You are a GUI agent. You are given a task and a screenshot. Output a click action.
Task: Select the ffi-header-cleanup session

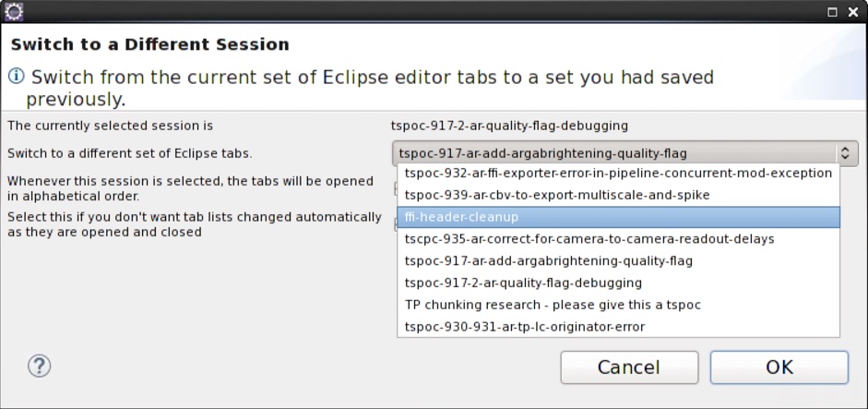461,217
